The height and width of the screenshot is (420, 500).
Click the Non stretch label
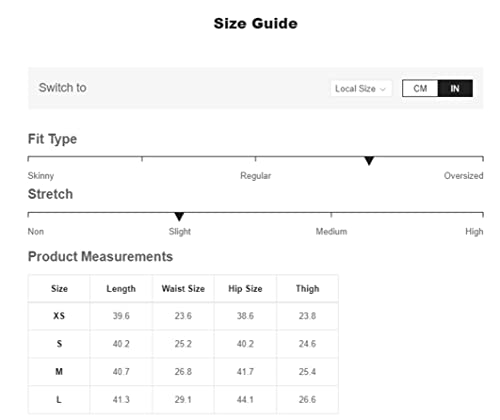36,231
